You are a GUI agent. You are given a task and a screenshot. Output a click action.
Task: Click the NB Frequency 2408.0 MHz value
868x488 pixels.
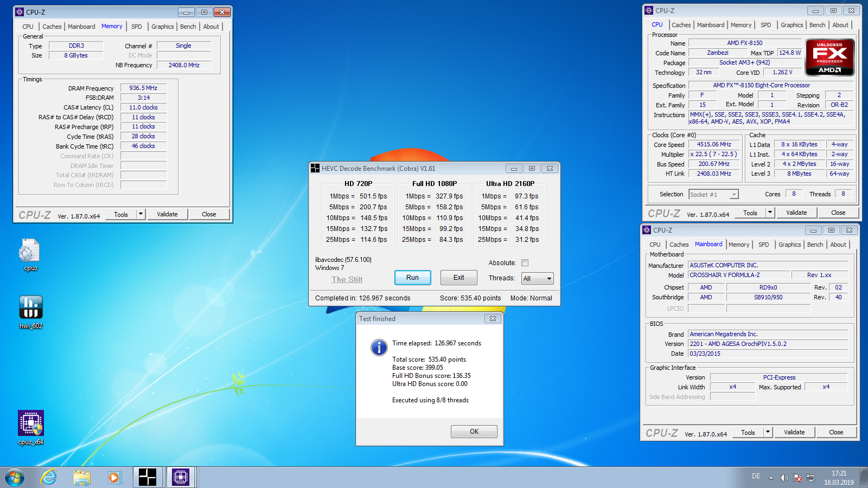(x=184, y=65)
